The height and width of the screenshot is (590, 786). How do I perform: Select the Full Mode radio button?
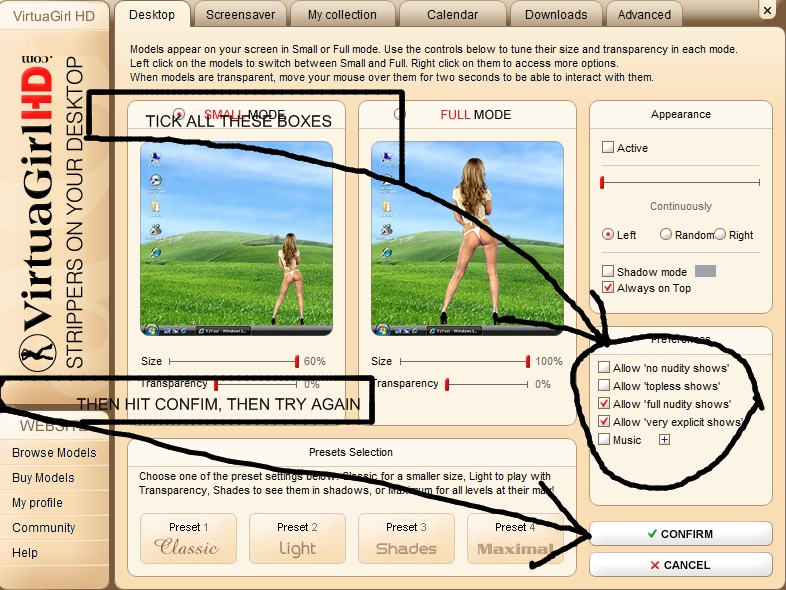[x=400, y=114]
